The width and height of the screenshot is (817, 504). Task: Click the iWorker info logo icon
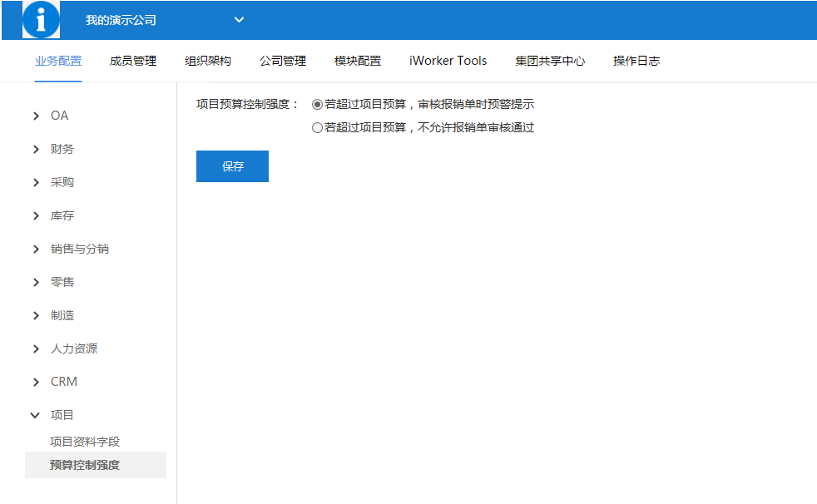(41, 20)
